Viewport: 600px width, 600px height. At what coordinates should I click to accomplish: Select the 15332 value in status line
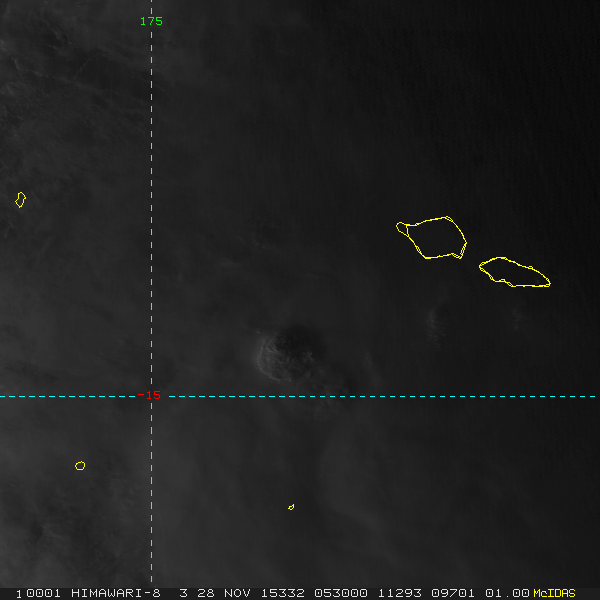click(283, 593)
